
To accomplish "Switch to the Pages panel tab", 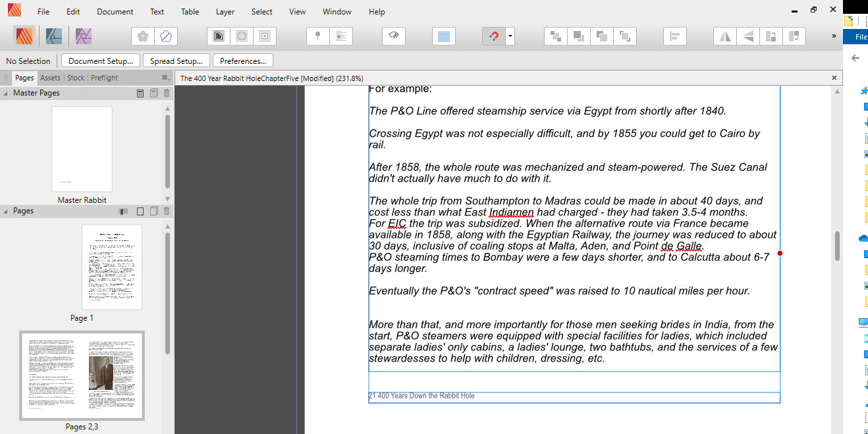I will point(24,78).
